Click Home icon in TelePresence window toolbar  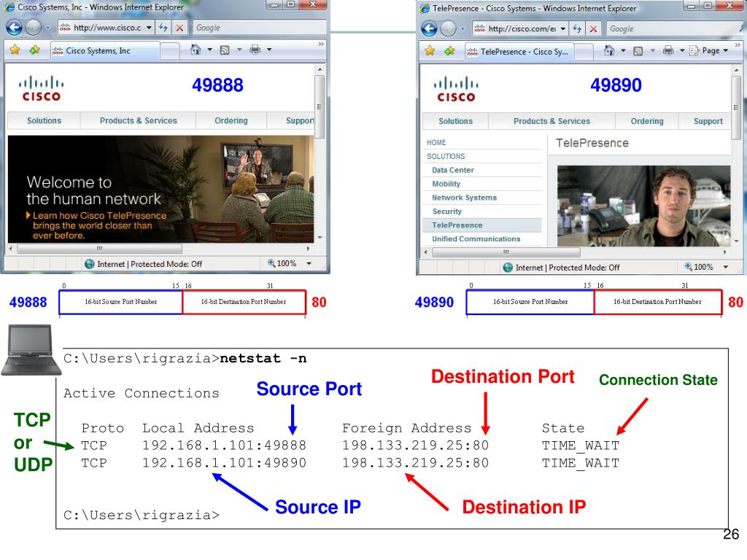(x=609, y=50)
